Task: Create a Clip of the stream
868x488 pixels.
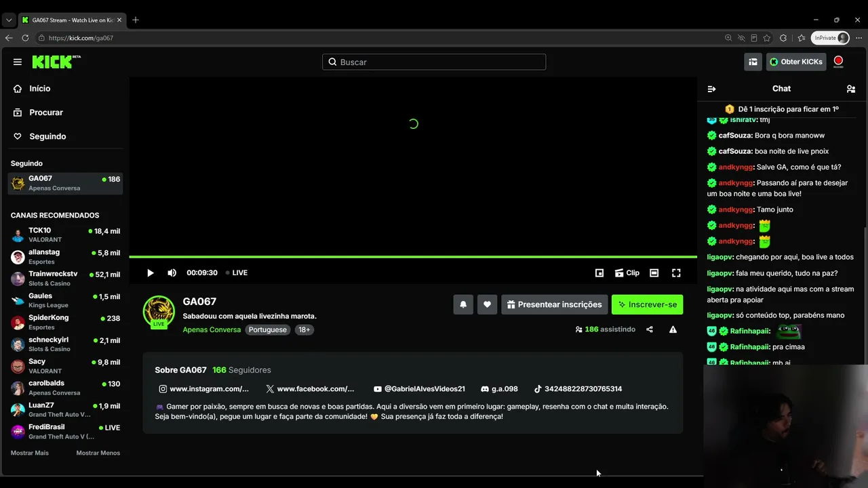Action: (x=627, y=272)
